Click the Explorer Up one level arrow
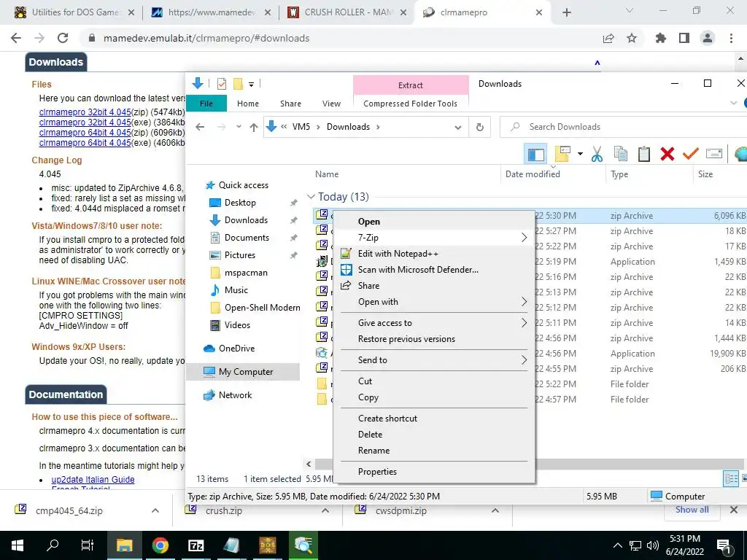 click(x=254, y=127)
